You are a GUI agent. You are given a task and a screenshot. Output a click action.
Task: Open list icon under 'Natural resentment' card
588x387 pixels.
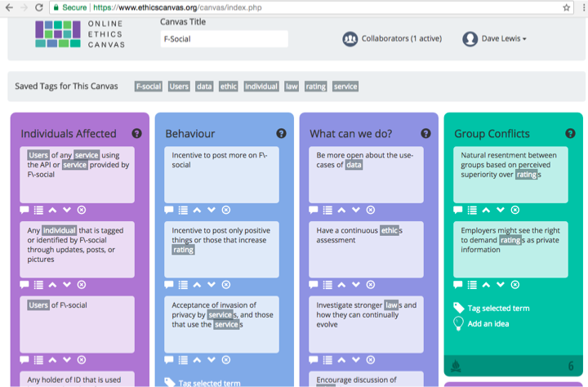[x=472, y=210]
